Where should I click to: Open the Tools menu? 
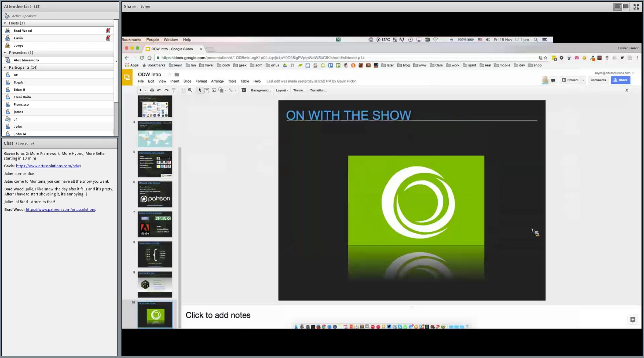[232, 81]
